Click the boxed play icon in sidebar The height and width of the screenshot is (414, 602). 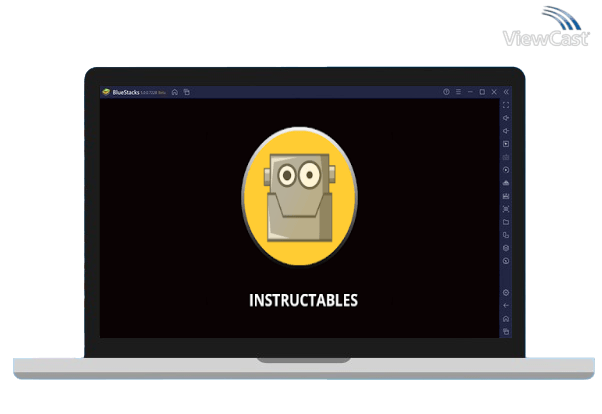tap(506, 144)
